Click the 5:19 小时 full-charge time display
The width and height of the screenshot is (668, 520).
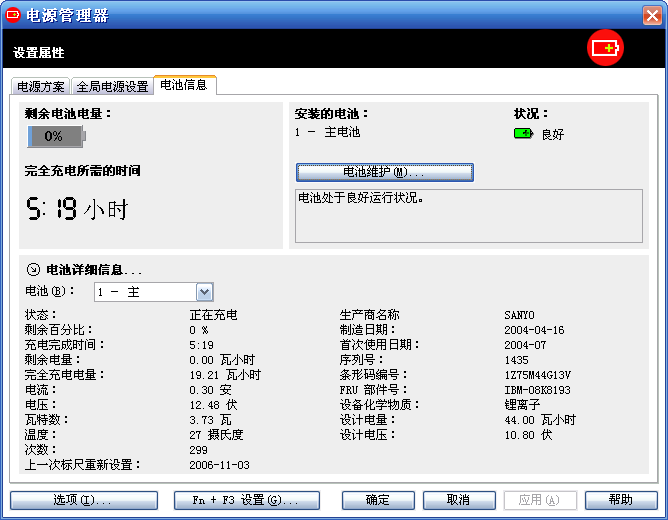pyautogui.click(x=77, y=209)
